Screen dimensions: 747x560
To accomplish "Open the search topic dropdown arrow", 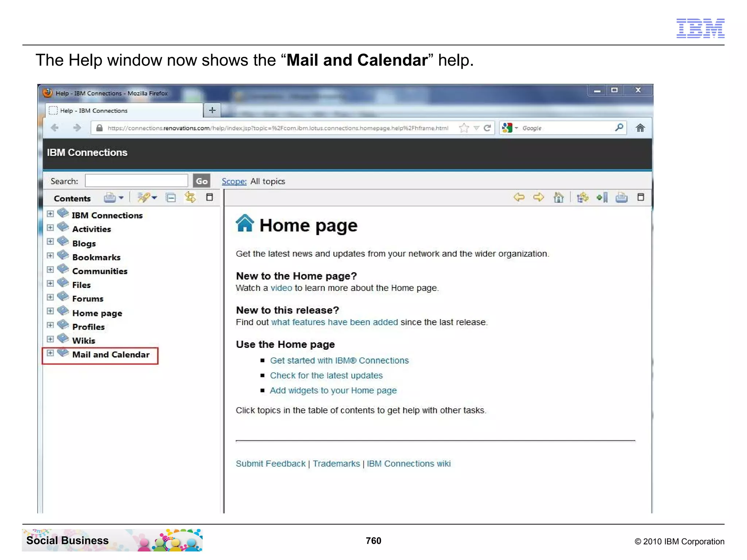I will pos(154,198).
